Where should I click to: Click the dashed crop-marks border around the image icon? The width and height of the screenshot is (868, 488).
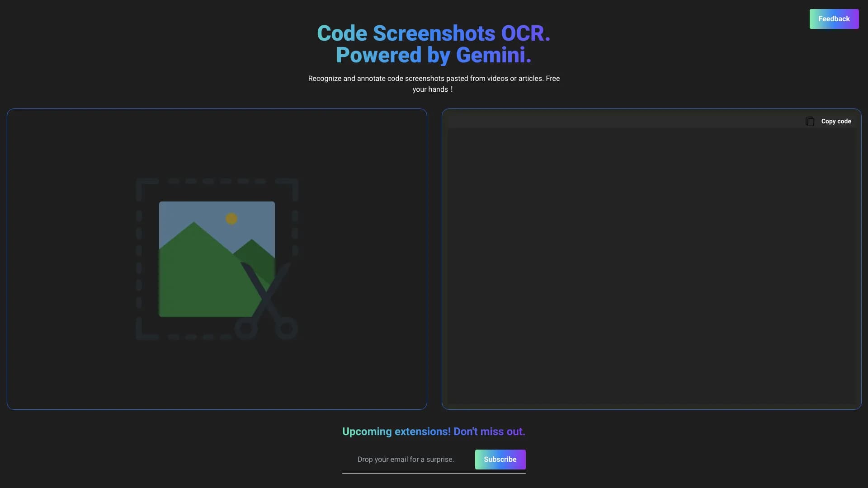point(217,181)
